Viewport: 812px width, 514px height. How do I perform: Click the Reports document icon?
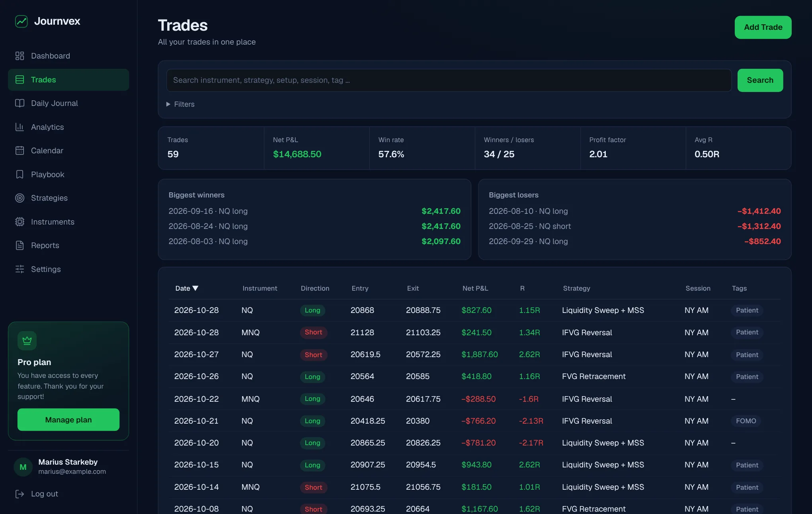[20, 245]
